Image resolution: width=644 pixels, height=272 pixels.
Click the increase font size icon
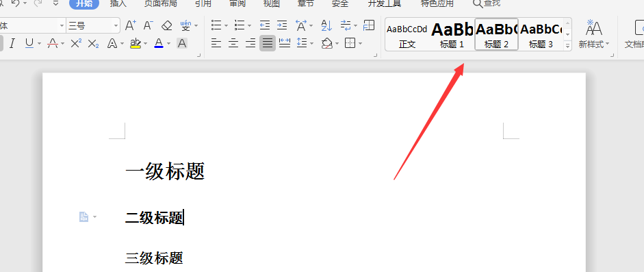(x=130, y=25)
